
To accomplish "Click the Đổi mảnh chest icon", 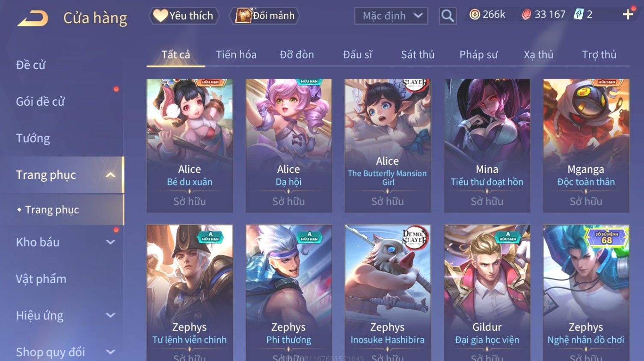I will pyautogui.click(x=243, y=16).
